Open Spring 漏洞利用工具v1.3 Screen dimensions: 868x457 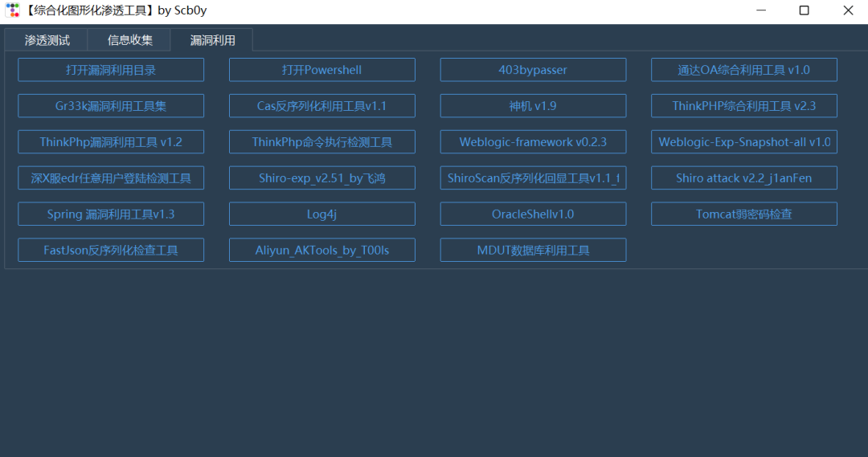(111, 214)
